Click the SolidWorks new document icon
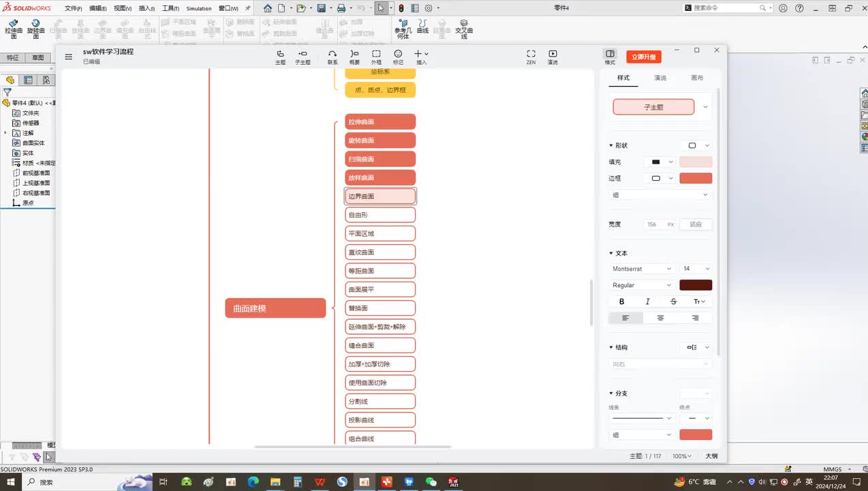This screenshot has height=491, width=868. point(283,8)
